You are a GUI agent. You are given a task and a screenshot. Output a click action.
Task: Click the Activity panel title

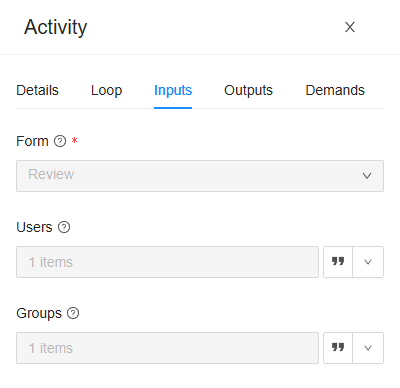point(56,27)
